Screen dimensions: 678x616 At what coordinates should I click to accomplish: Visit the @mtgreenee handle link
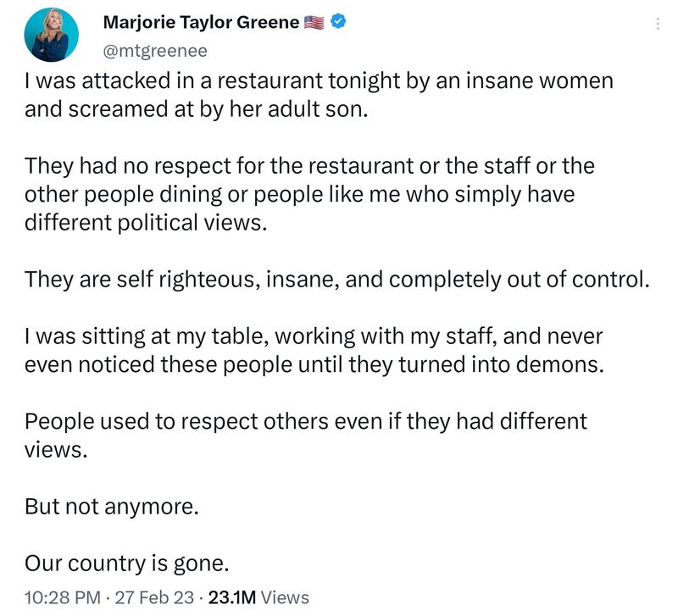click(155, 51)
